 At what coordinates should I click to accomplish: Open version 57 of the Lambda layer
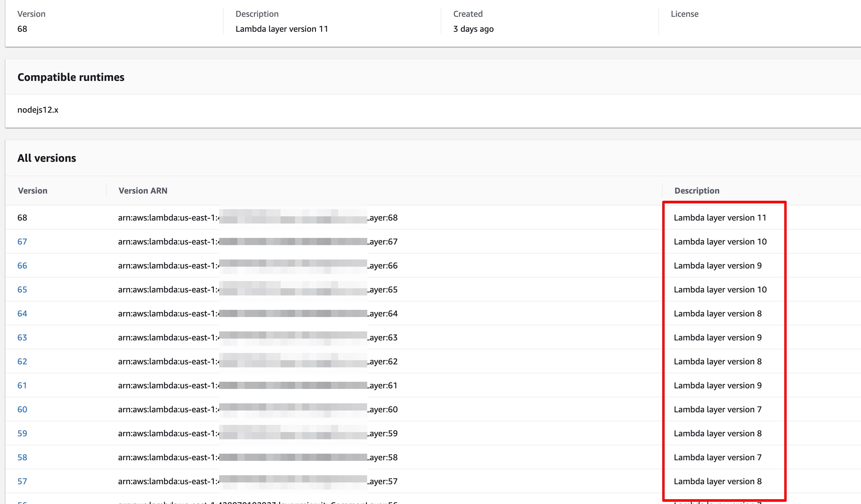click(x=22, y=481)
